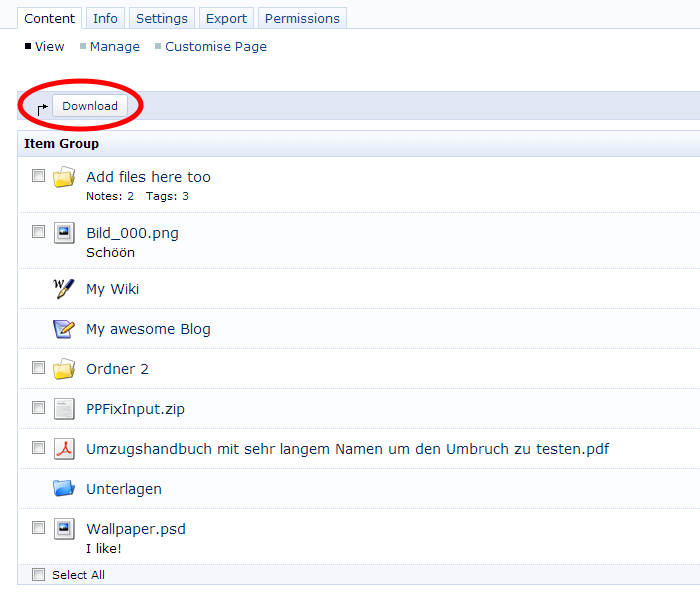Check the Select All checkbox
700x596 pixels.
(x=38, y=575)
